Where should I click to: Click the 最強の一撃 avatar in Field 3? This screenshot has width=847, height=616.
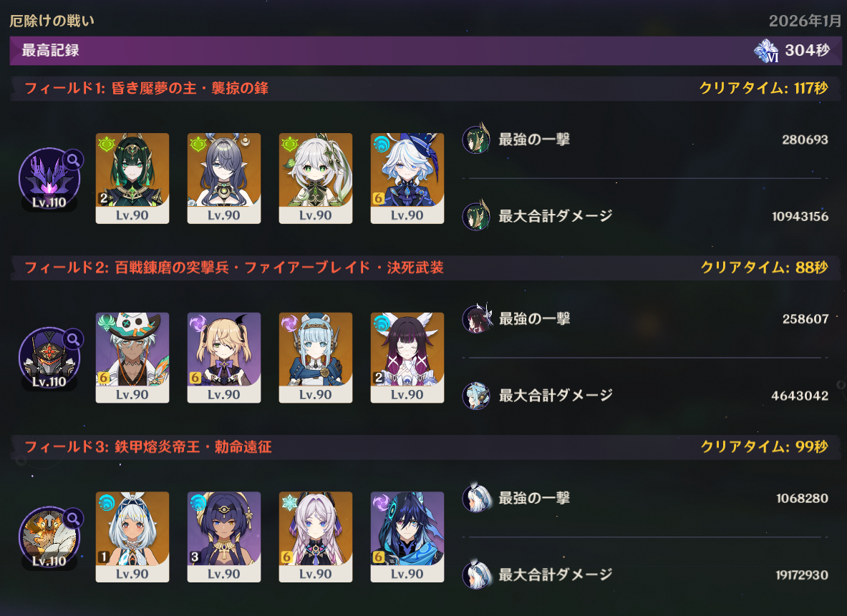(476, 497)
